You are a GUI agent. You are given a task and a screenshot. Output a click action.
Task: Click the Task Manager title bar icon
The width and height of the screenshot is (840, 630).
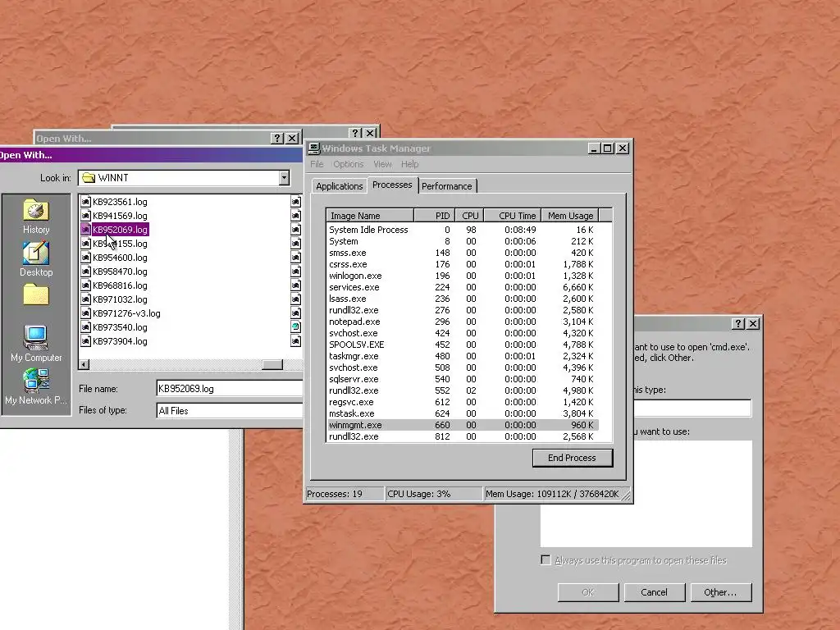pyautogui.click(x=314, y=148)
